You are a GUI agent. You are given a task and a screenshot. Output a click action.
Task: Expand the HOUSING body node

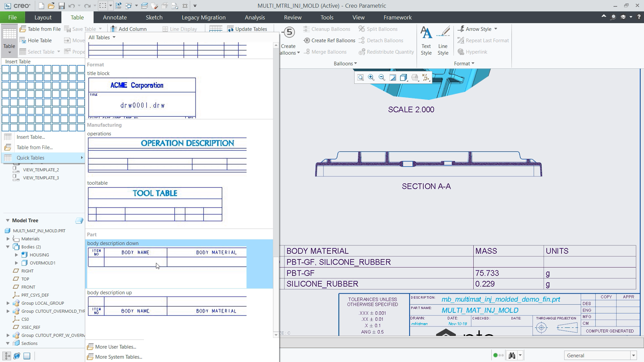[16, 255]
